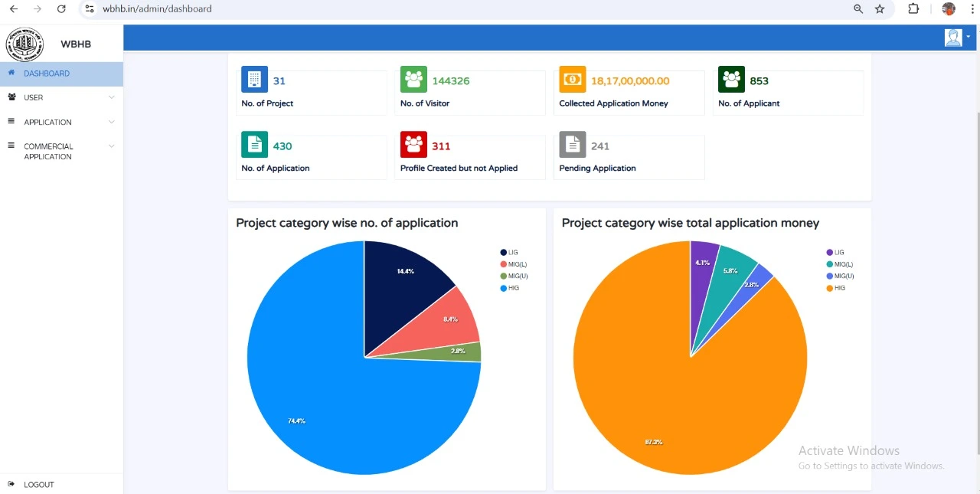This screenshot has width=980, height=494.
Task: Open the Chrome profile avatar
Action: (949, 8)
